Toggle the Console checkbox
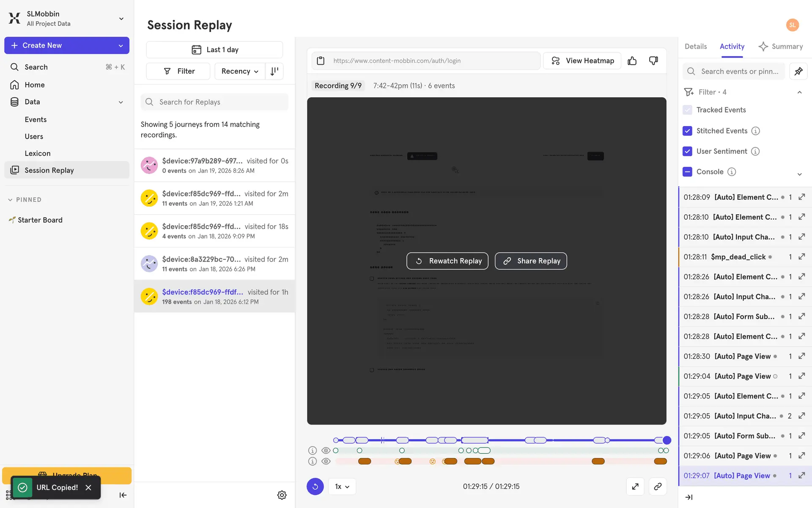Screen dimensions: 812x508 coord(687,171)
